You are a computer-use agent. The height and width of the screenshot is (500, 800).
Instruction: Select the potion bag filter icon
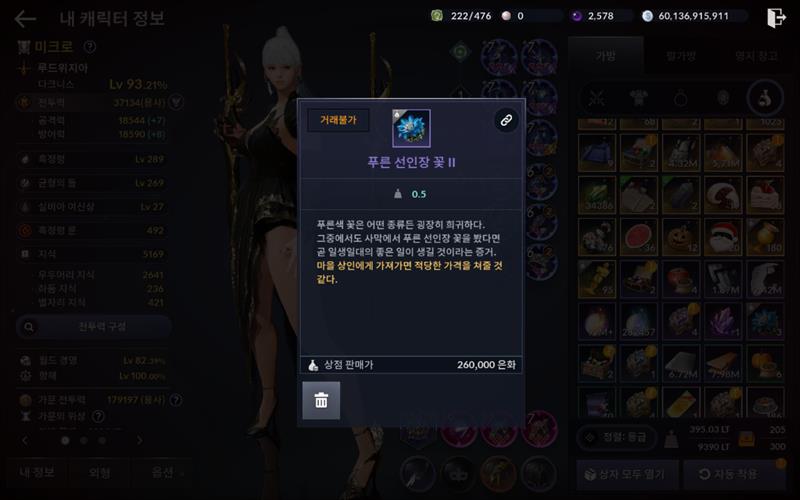(765, 98)
